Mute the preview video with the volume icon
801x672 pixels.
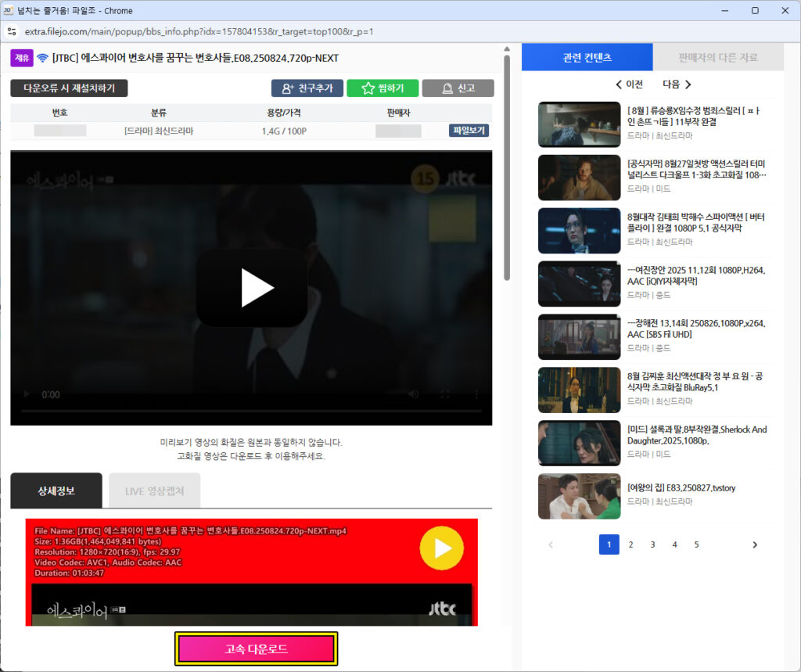click(414, 394)
